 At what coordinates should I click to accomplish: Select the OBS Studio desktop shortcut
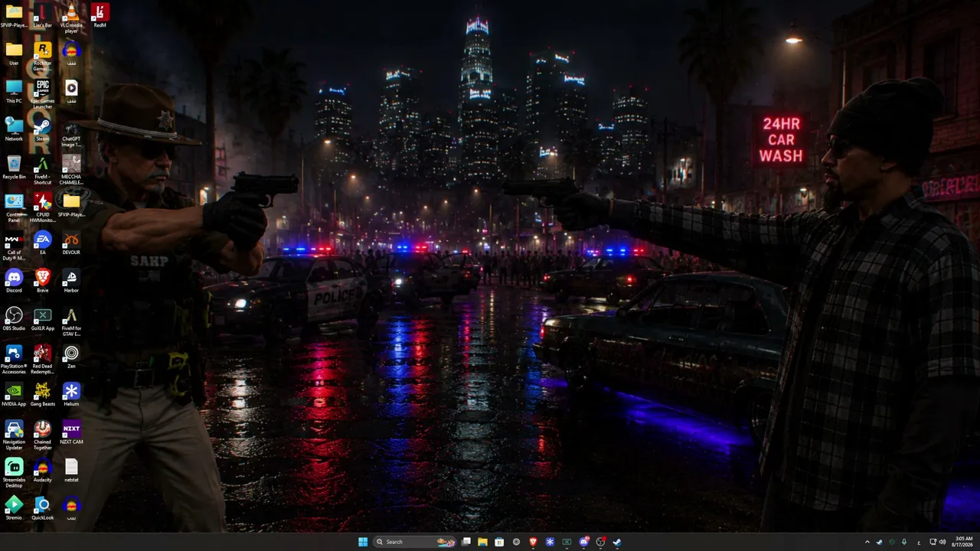14,319
